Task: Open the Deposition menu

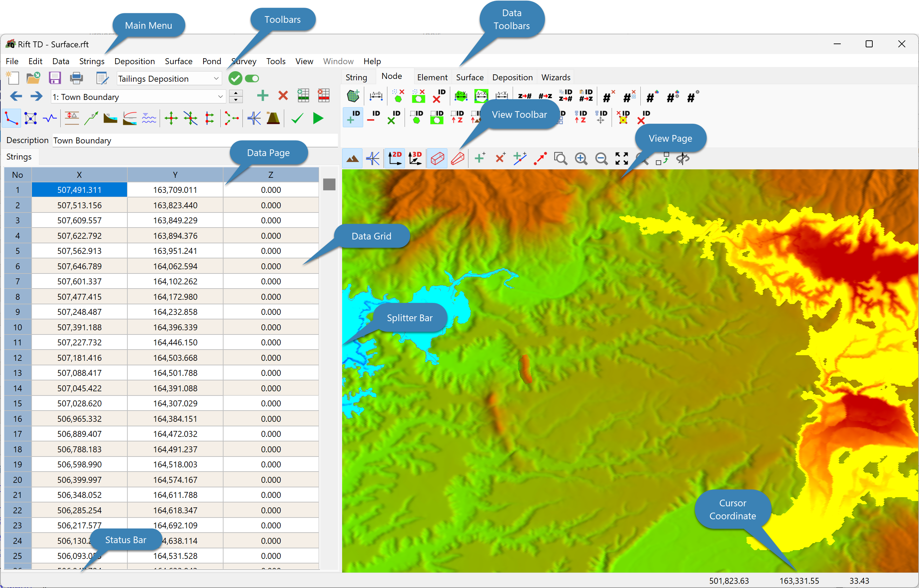Action: coord(134,61)
